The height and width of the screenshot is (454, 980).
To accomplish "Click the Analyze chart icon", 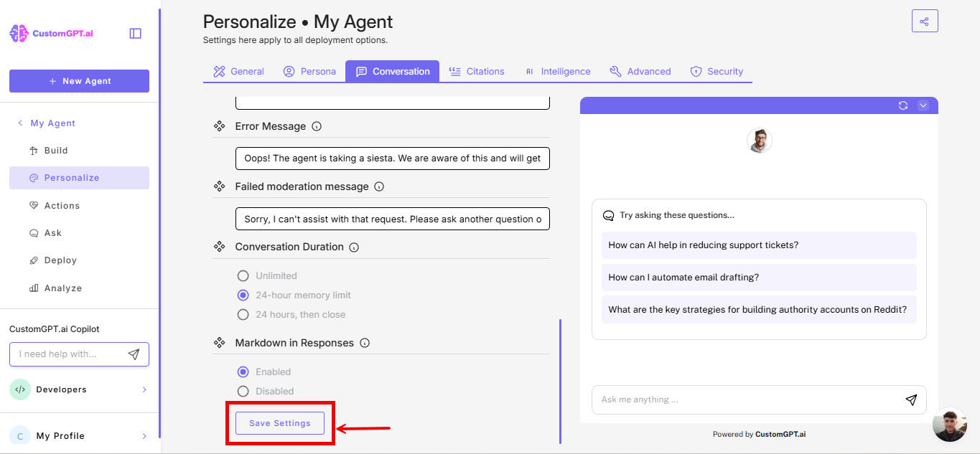I will [x=33, y=288].
